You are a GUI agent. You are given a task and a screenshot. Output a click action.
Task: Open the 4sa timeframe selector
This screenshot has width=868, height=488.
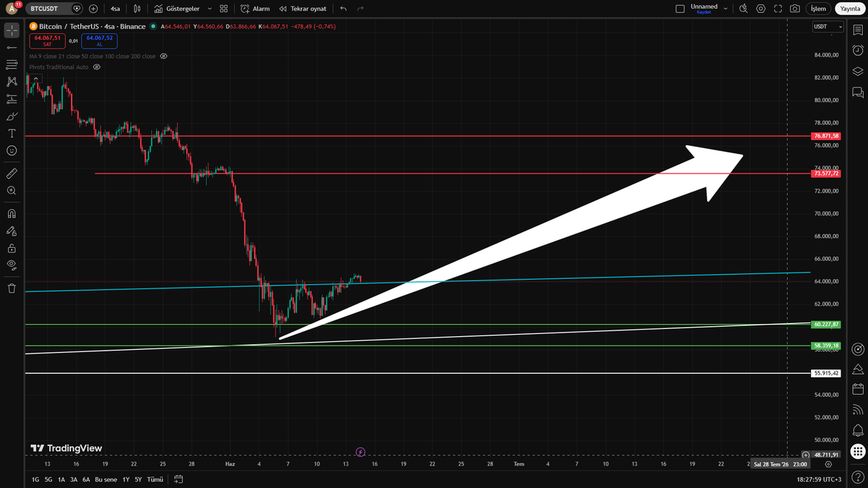tap(116, 9)
